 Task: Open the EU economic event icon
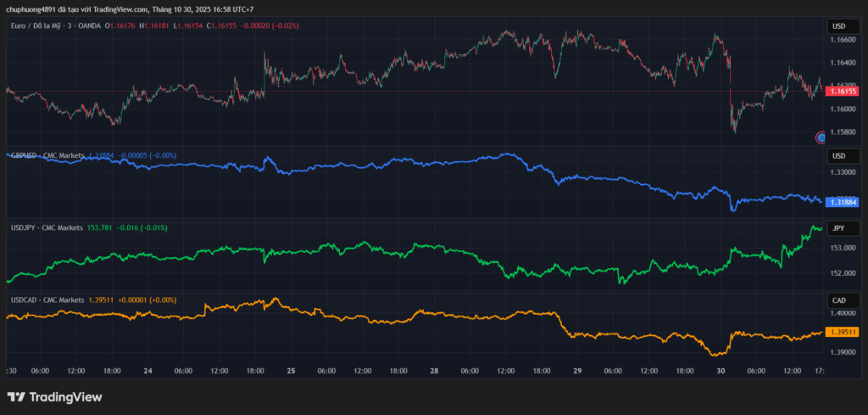click(821, 137)
